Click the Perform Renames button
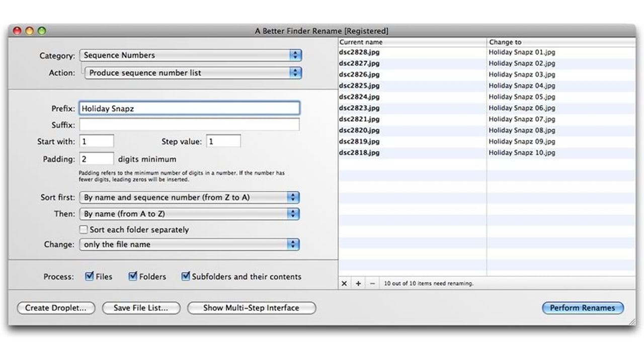This screenshot has width=644, height=362. pos(583,308)
